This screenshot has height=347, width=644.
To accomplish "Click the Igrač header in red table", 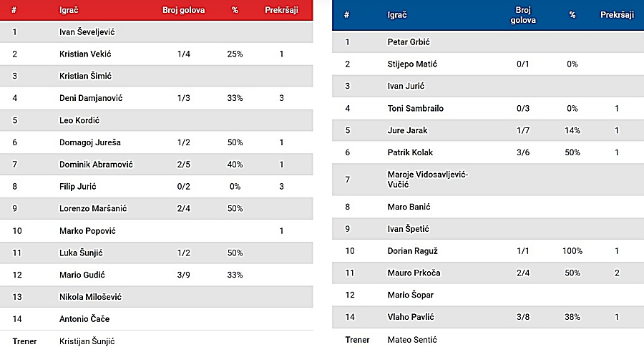I will [x=69, y=10].
